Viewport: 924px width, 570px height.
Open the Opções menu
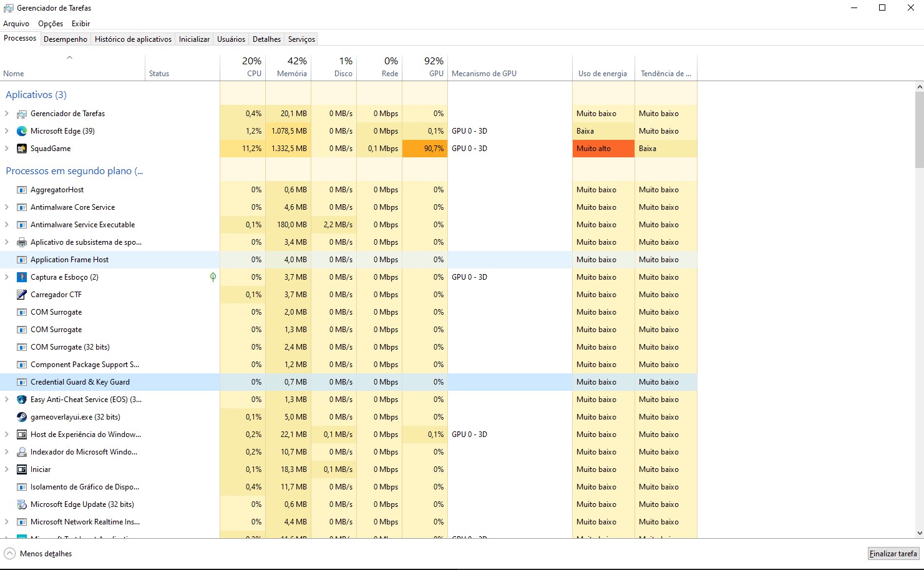(50, 23)
